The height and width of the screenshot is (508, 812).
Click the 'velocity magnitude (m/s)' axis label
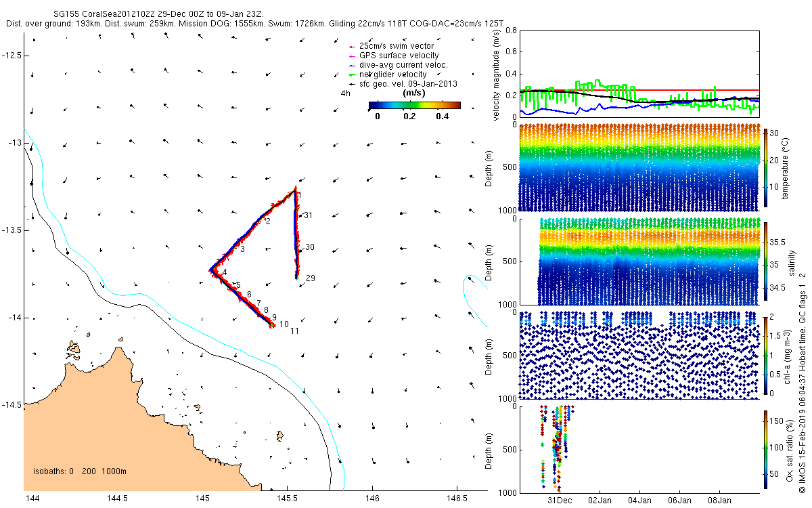(x=496, y=74)
